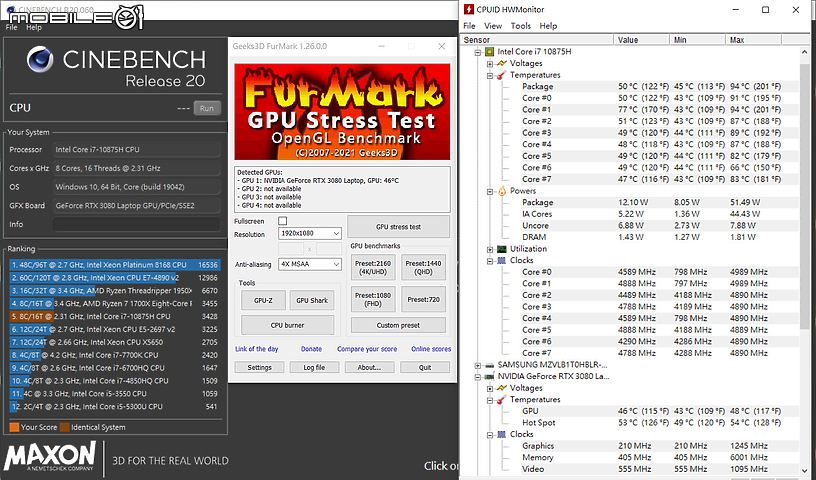Click the thermometer icon for GPU Temperatures
Viewport: 816px width, 480px height.
pyautogui.click(x=502, y=400)
